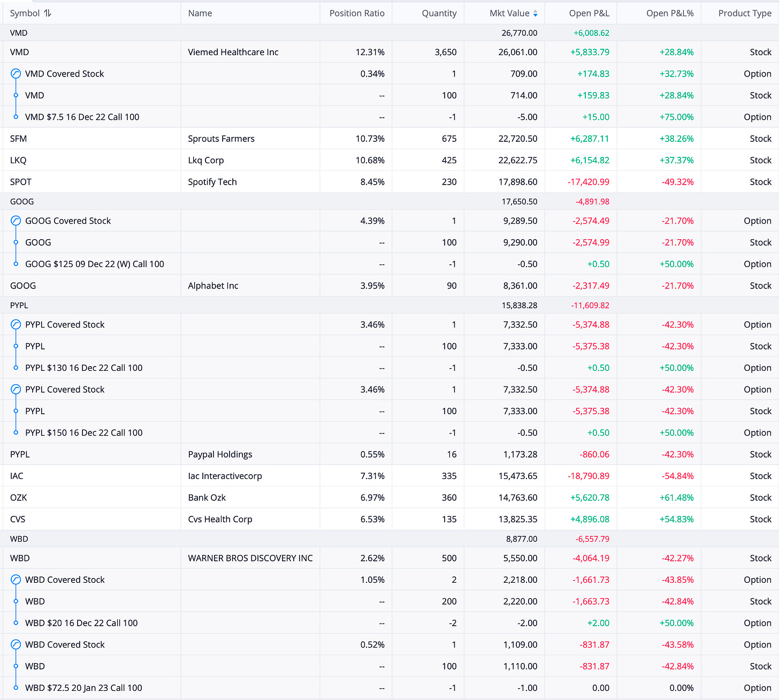Click the -6,557.79 WBD group open P&L

[x=592, y=539]
